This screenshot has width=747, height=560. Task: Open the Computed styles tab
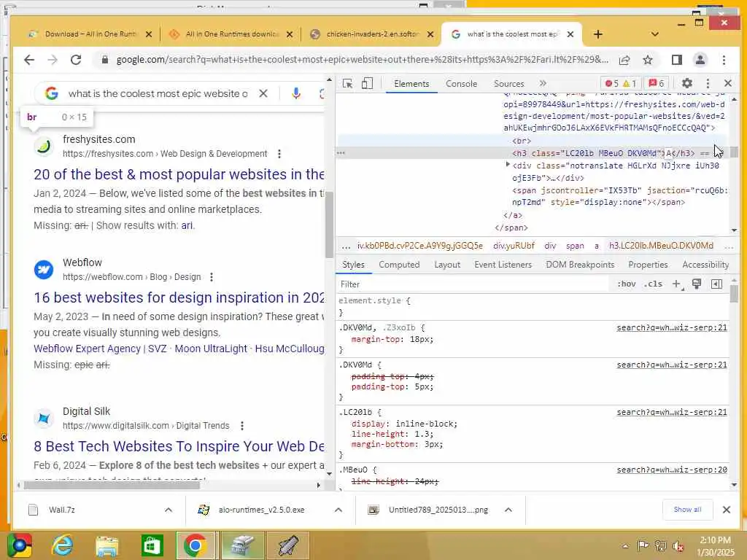[399, 265]
